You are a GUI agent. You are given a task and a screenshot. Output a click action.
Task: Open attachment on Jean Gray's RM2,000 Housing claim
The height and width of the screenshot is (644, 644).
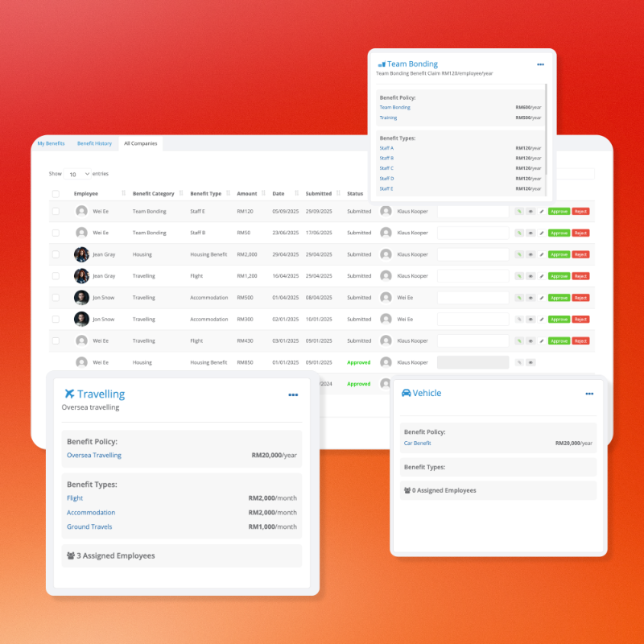[519, 254]
